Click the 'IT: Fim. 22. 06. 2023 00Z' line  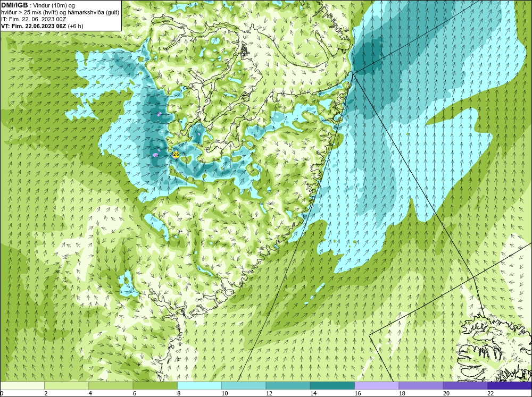[x=34, y=19]
